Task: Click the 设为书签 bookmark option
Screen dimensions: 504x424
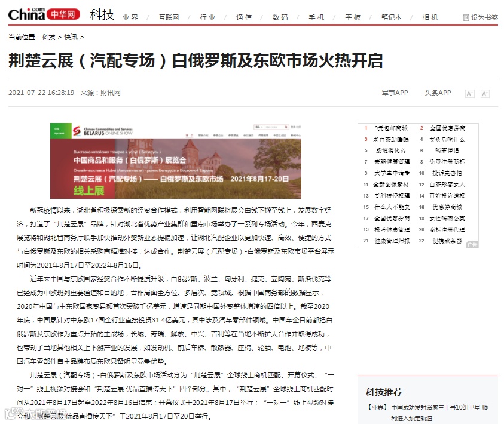Action: point(480,17)
